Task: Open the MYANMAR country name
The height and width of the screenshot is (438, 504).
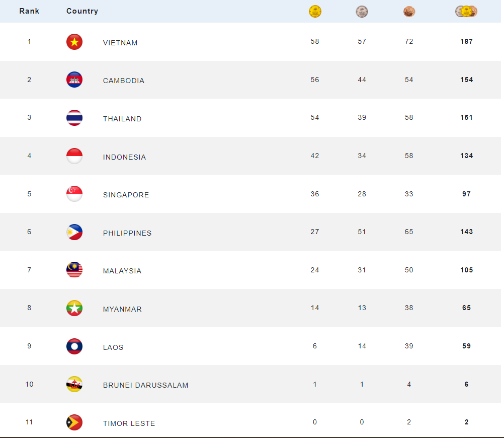Action: pos(122,309)
